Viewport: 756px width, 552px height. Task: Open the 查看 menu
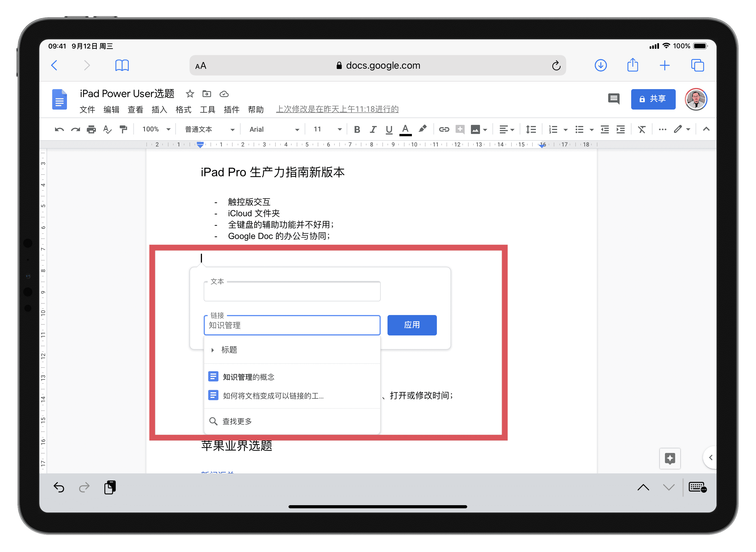(135, 109)
